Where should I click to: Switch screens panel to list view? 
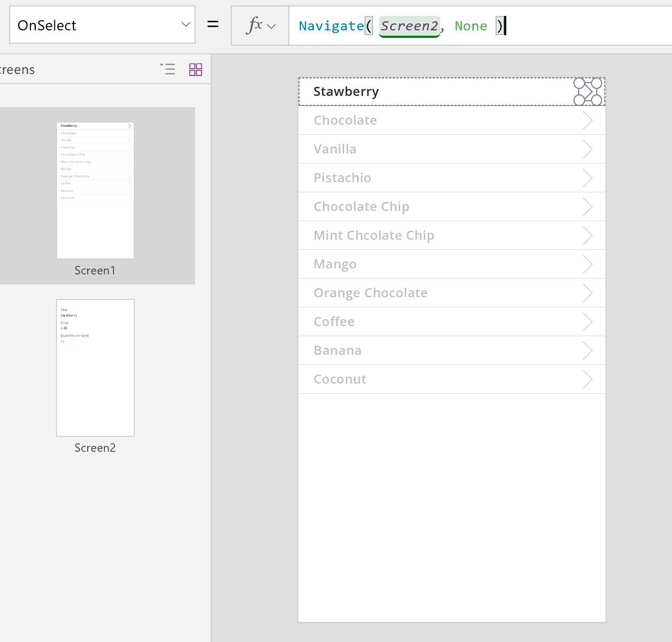tap(168, 69)
